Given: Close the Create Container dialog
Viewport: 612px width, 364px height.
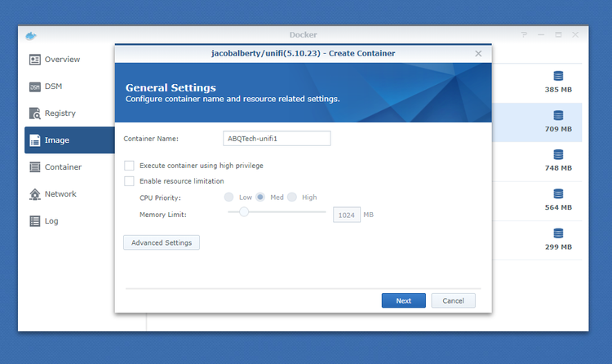Looking at the screenshot, I should (478, 54).
